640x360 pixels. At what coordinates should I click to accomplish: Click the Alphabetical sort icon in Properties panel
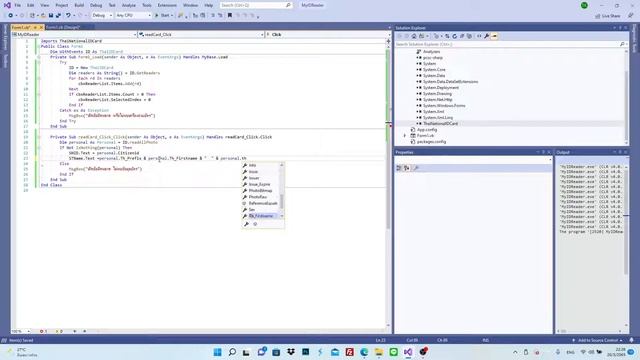[x=407, y=168]
